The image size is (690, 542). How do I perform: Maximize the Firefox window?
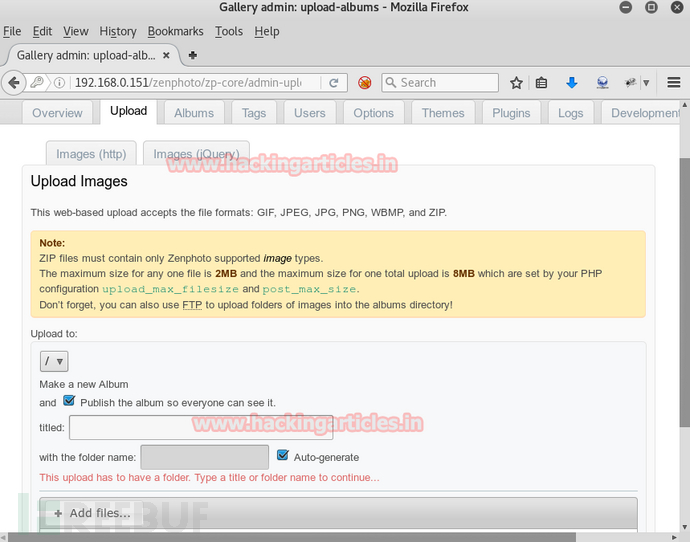651,7
